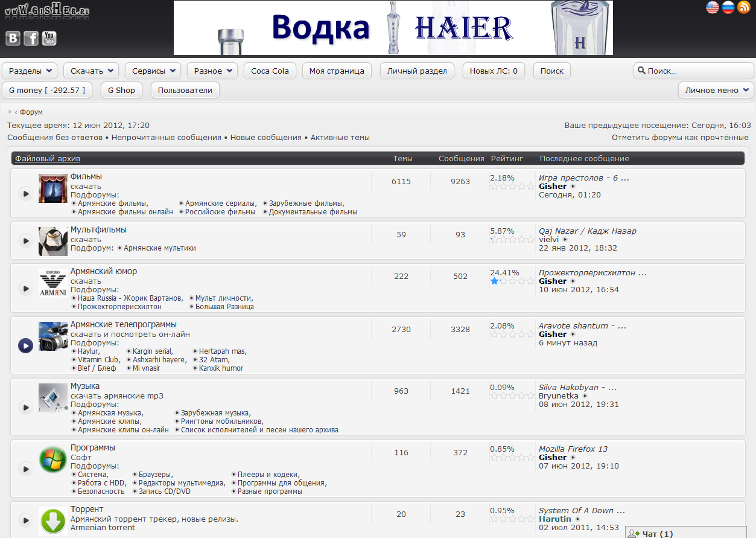
Task: Open the VK social network icon
Action: click(x=13, y=39)
